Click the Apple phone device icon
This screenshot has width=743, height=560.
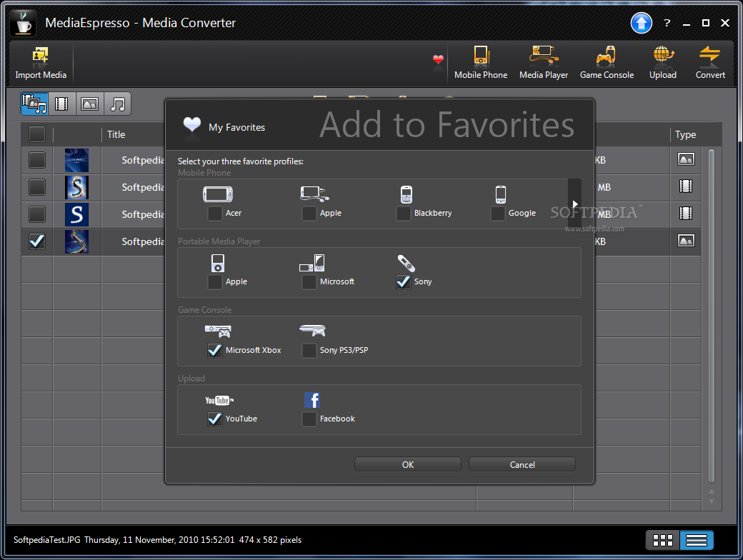click(314, 194)
